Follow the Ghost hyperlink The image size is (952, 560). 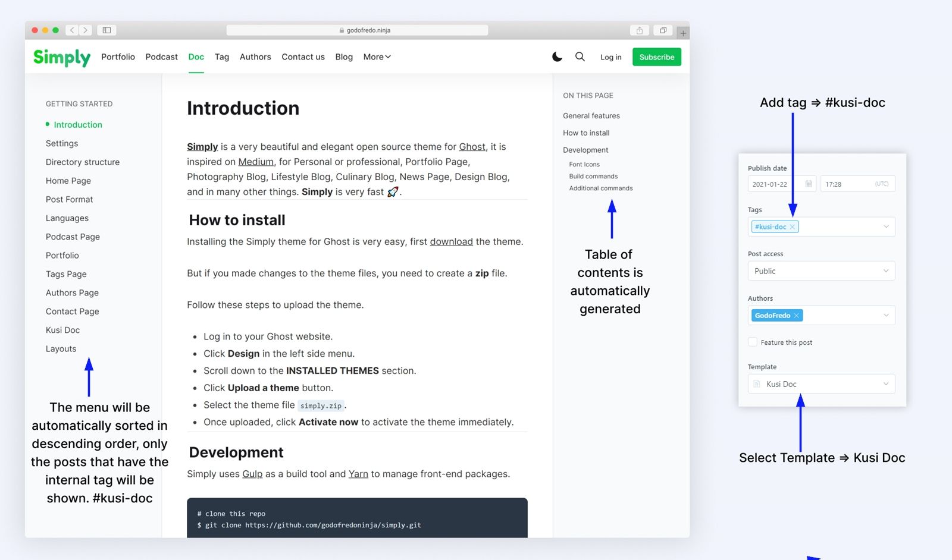point(472,147)
